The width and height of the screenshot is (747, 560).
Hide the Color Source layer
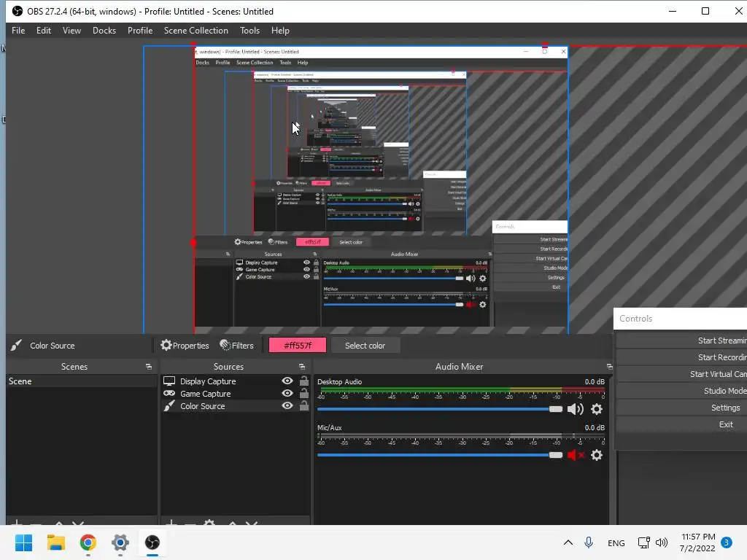click(287, 405)
